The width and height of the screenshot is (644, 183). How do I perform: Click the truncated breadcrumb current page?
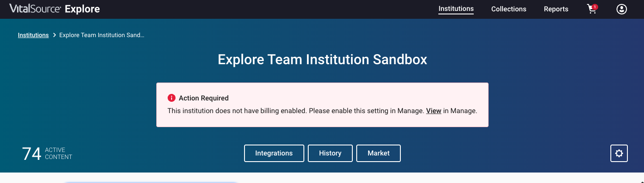click(x=102, y=35)
